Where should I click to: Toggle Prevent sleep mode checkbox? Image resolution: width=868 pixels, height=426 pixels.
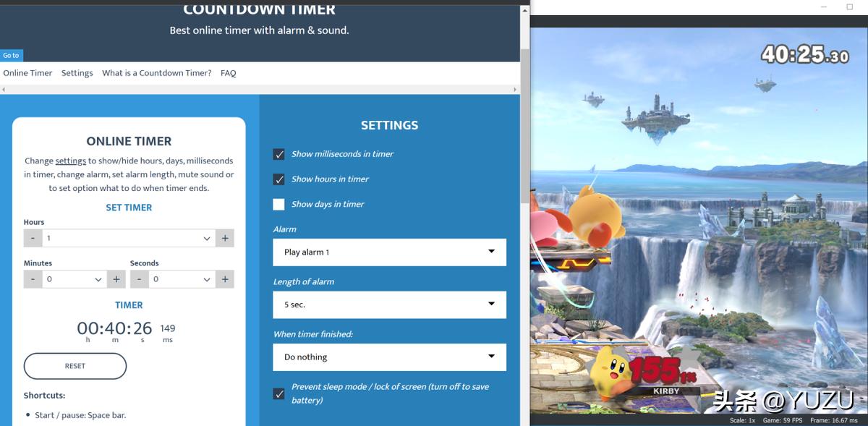point(278,393)
